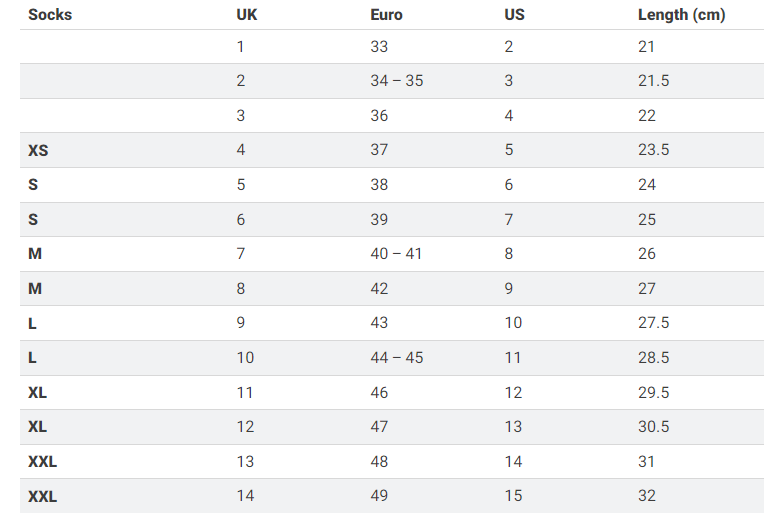Click the UK column header
The width and height of the screenshot is (779, 527).
click(x=247, y=15)
